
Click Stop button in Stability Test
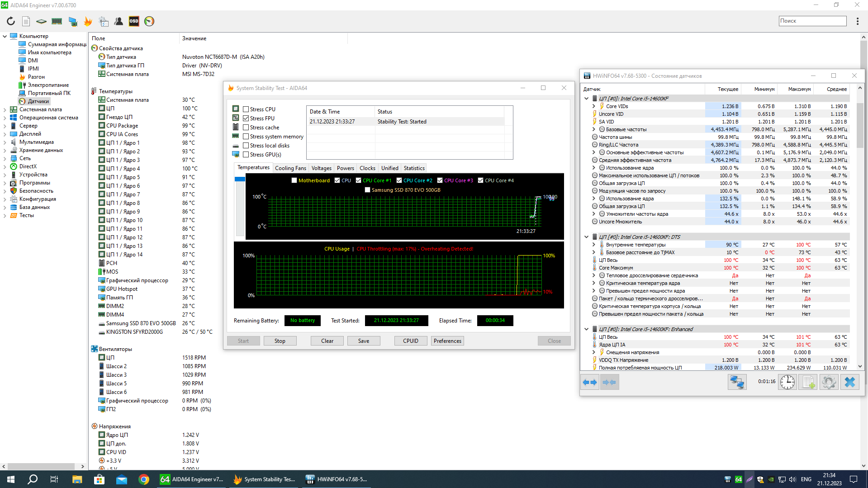point(280,341)
